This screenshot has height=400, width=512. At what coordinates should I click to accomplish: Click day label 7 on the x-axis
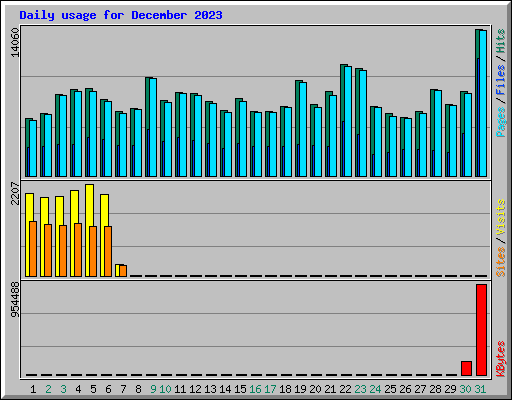(123, 389)
